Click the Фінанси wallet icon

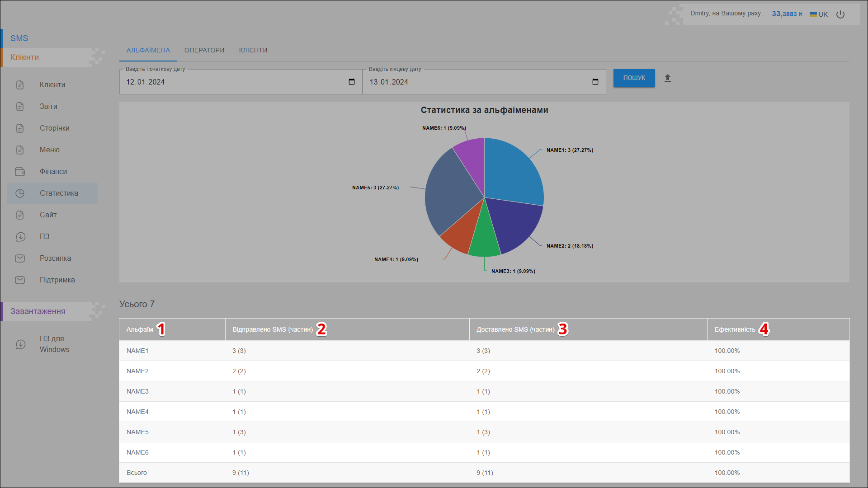pyautogui.click(x=20, y=172)
